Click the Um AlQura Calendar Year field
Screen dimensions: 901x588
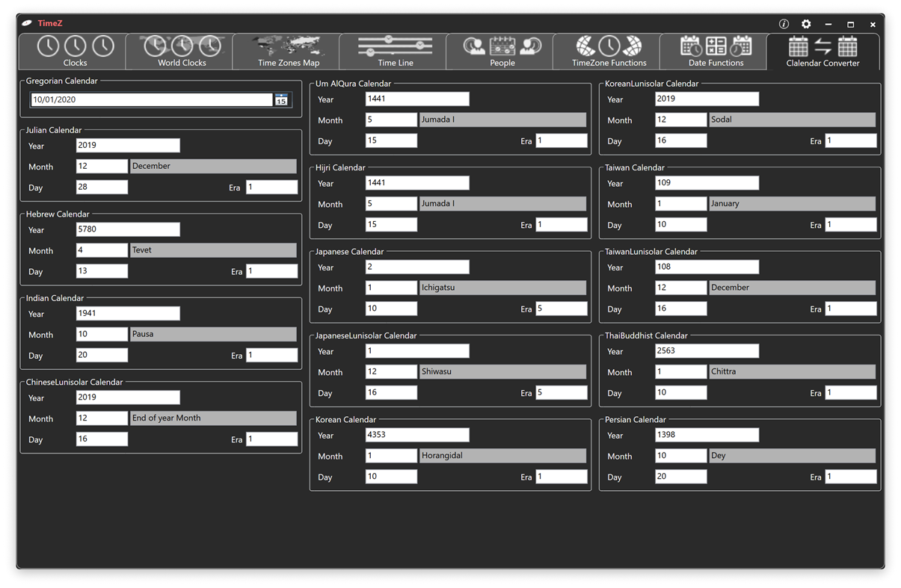point(417,99)
